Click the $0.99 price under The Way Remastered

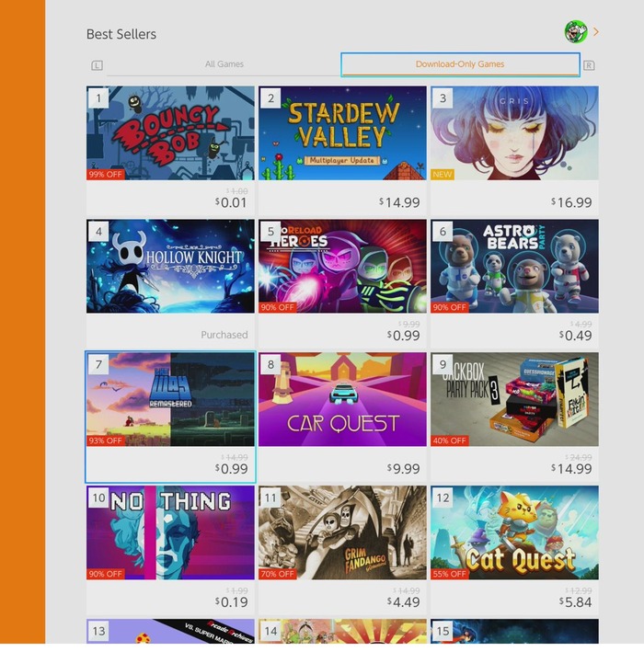[231, 469]
